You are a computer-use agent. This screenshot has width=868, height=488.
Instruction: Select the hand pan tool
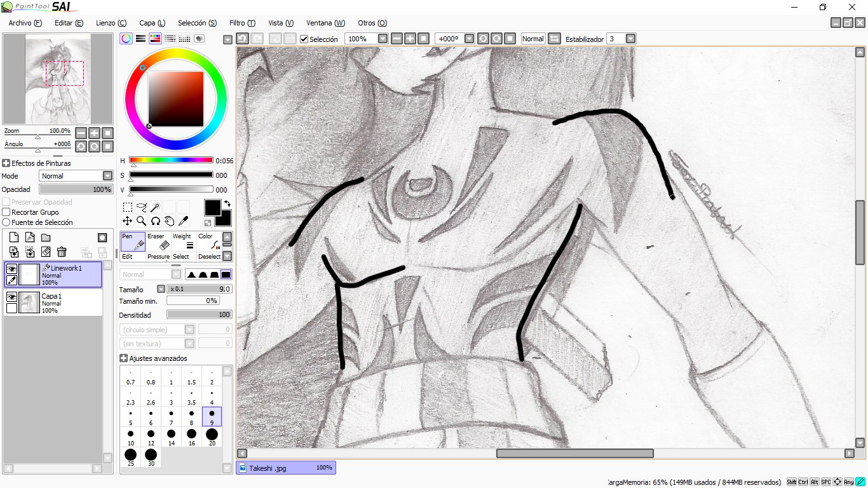pyautogui.click(x=169, y=220)
